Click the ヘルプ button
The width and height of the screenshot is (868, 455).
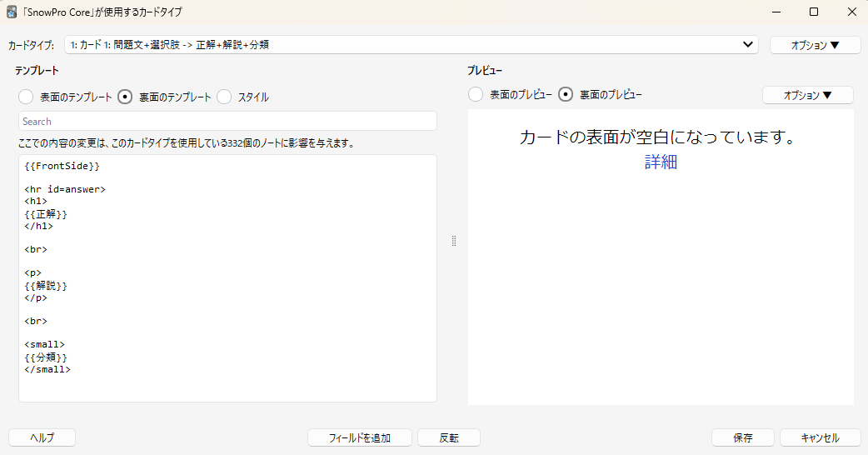coord(42,437)
